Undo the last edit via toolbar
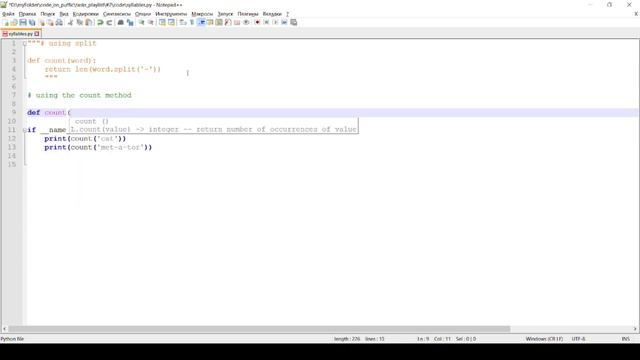 [100, 22]
